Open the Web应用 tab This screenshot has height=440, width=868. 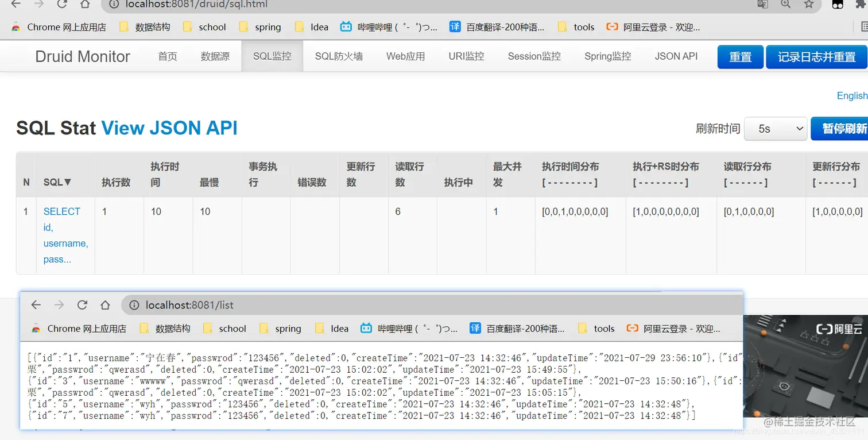(406, 56)
